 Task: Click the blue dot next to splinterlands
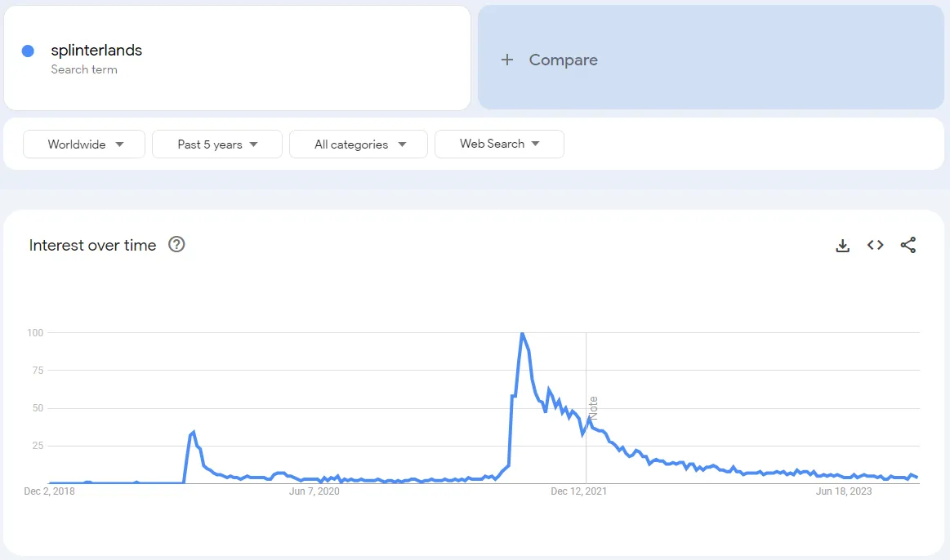tap(28, 51)
